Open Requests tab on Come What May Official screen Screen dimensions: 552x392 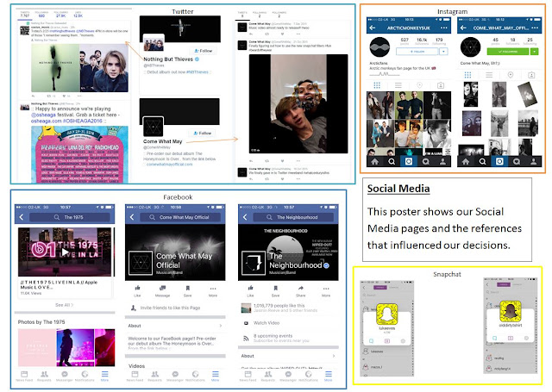click(155, 376)
